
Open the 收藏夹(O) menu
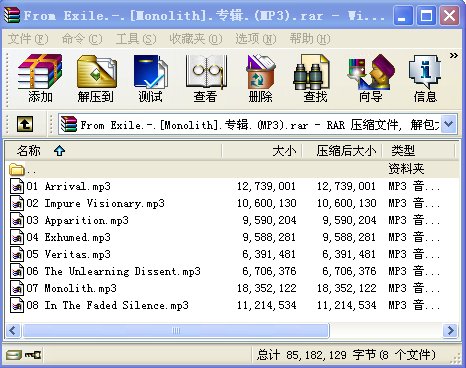click(196, 39)
